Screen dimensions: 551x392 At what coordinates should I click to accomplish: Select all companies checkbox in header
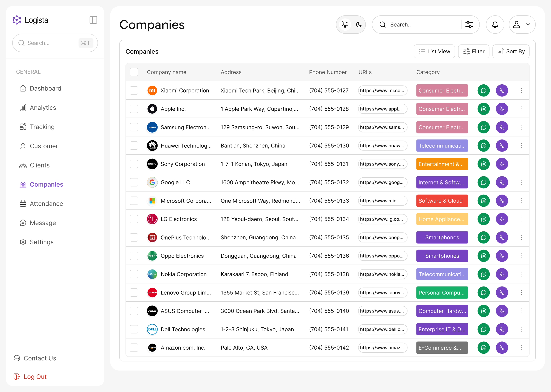(x=134, y=72)
